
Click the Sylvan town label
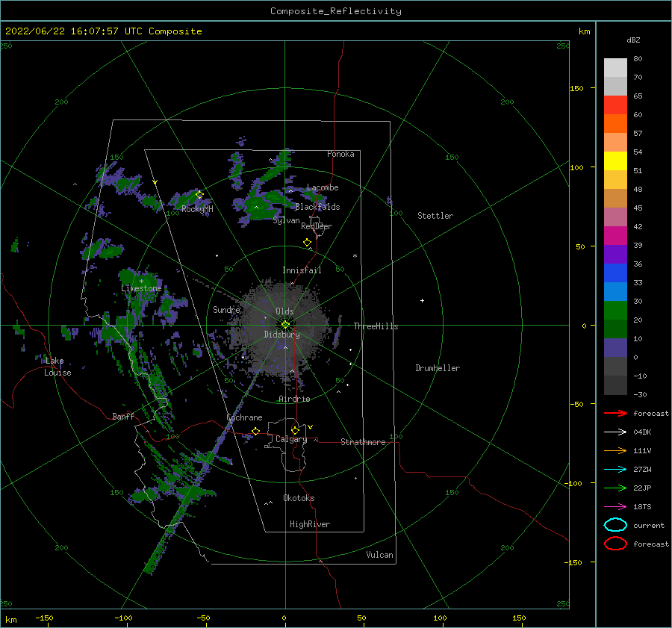[x=286, y=220]
